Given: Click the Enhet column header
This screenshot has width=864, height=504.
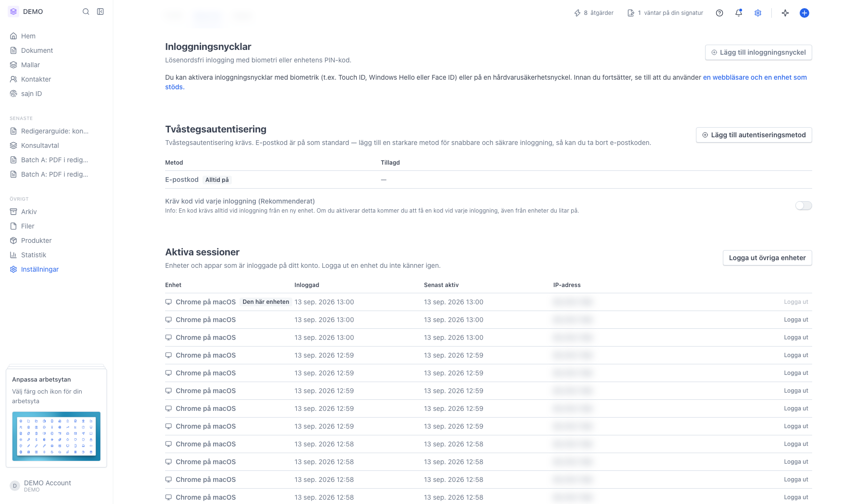Looking at the screenshot, I should (173, 285).
